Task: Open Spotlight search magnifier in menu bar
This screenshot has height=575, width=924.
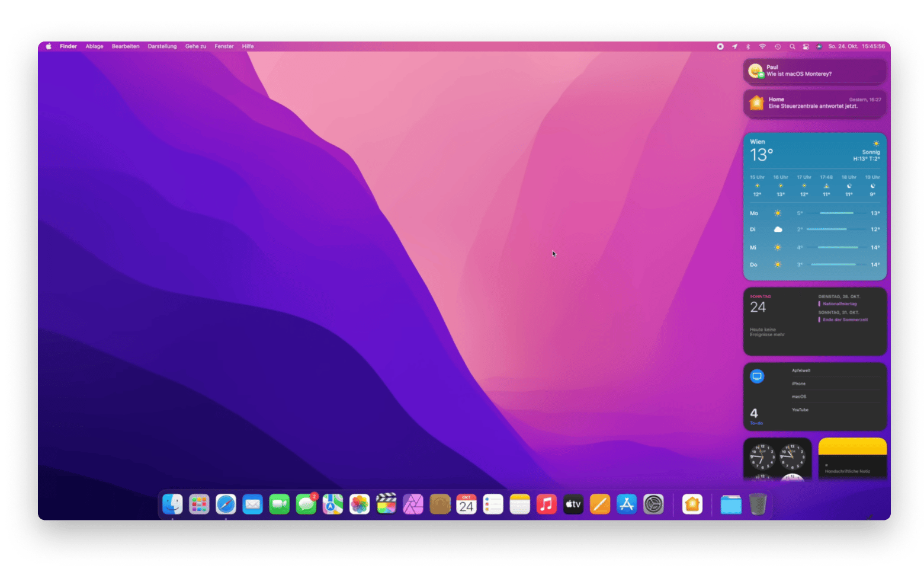Action: coord(792,46)
